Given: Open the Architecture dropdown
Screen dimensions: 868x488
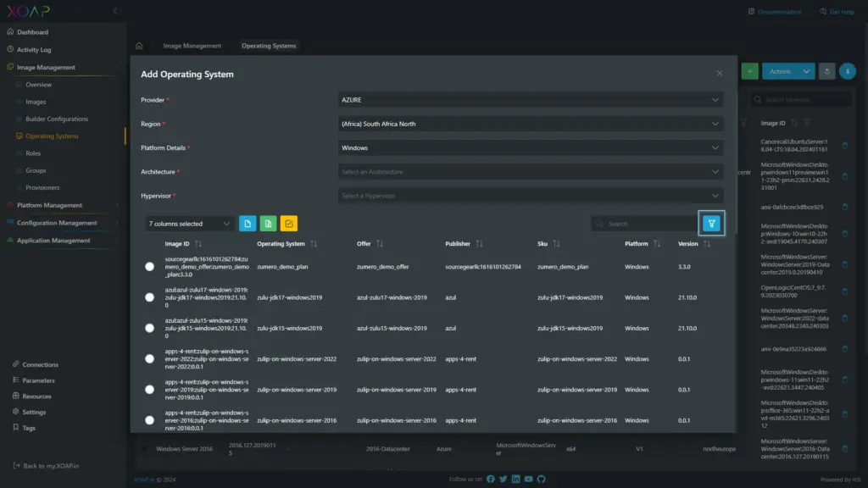Looking at the screenshot, I should (x=531, y=171).
